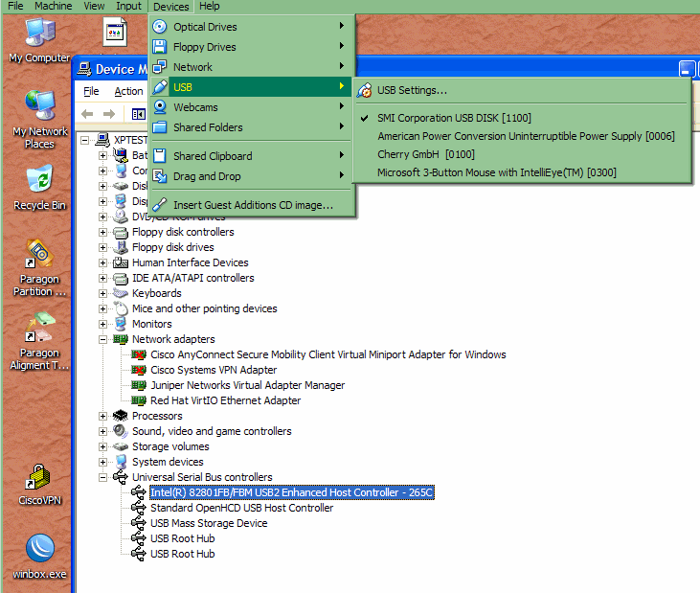Attach the Cherry GmbH USB device
The image size is (700, 593).
[426, 154]
